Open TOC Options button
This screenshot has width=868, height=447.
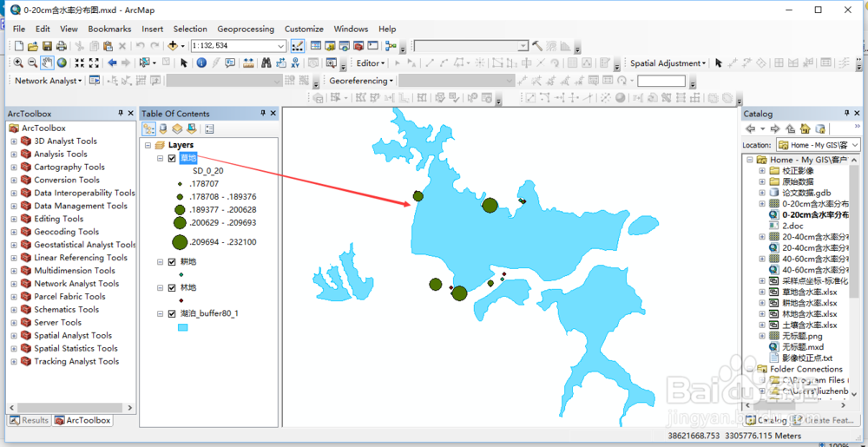(209, 129)
